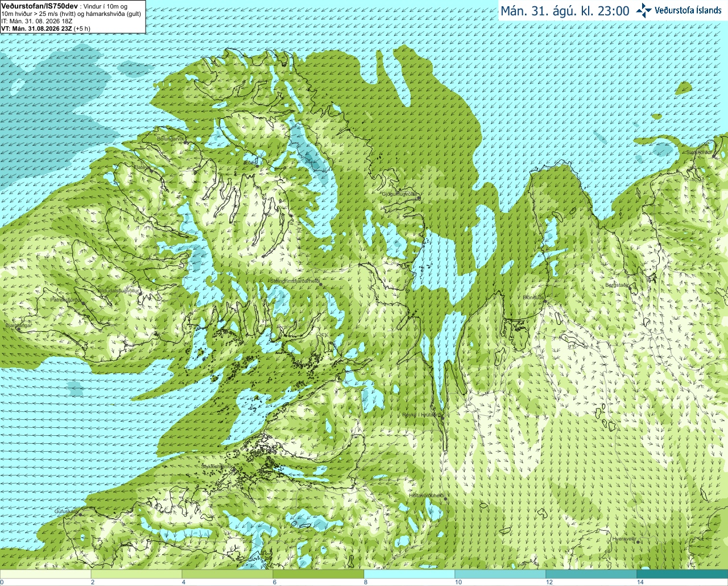This screenshot has width=728, height=586.
Task: Select the Blönduós station marker
Action: 544,300
